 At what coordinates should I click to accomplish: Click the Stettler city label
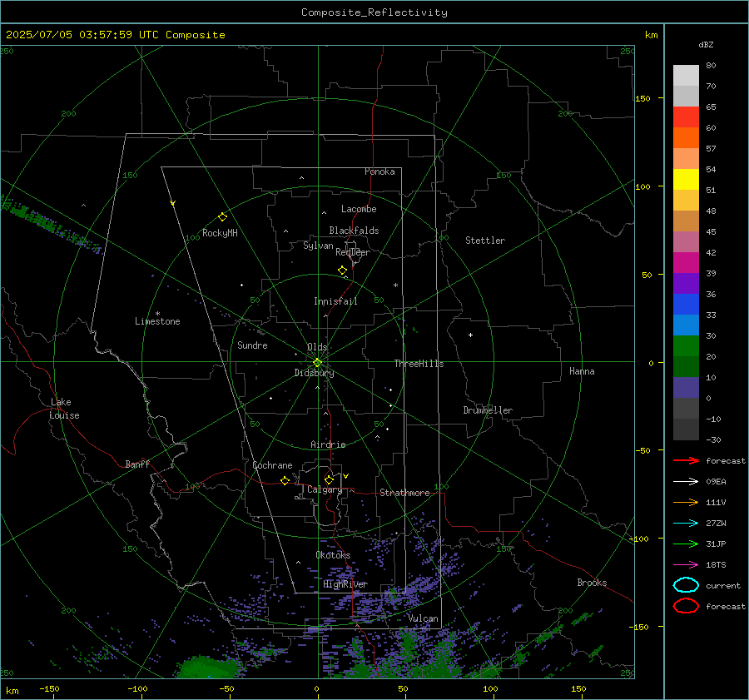485,241
